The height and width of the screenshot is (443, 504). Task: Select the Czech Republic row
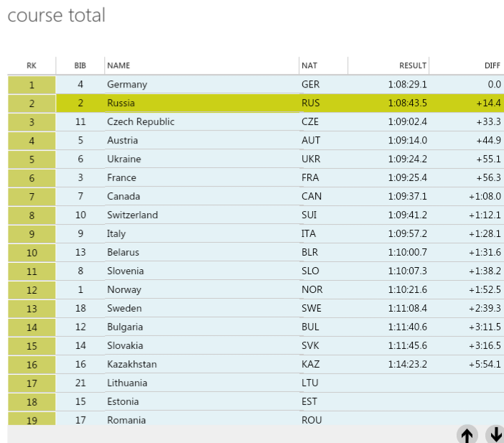(x=256, y=122)
